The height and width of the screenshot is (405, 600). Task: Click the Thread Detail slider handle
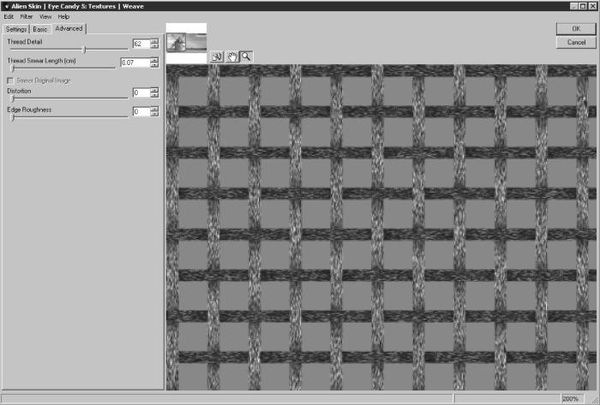[x=83, y=48]
